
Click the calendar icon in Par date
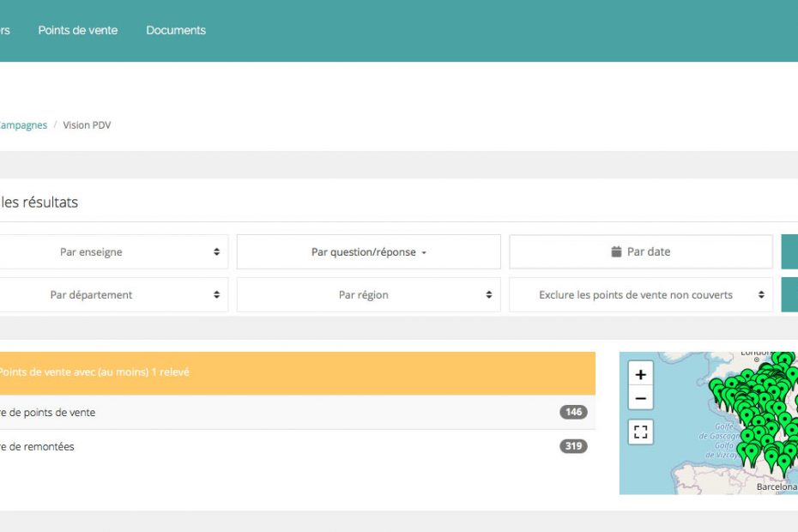pos(616,252)
